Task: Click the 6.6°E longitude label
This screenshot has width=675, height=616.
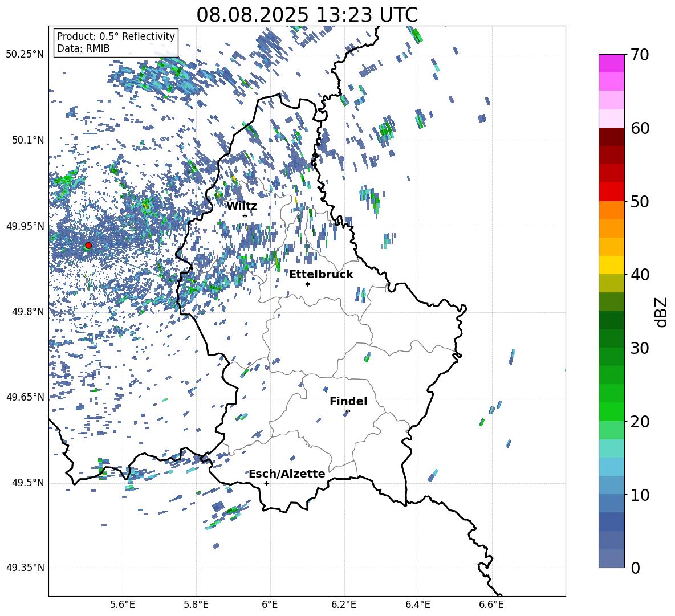Action: pyautogui.click(x=491, y=605)
